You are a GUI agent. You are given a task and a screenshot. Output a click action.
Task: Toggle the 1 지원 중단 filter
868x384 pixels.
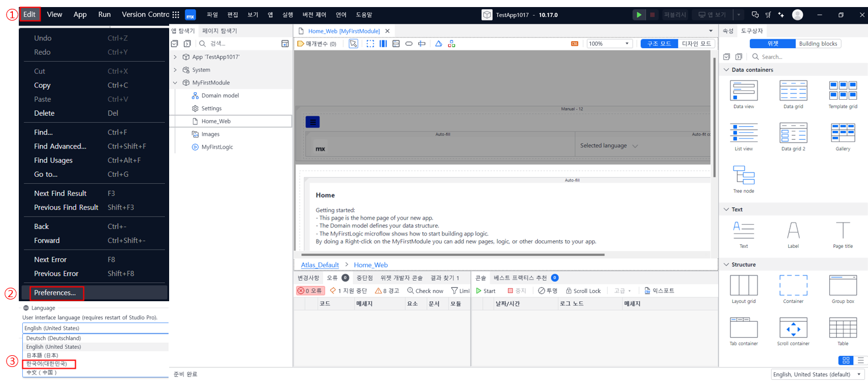pos(349,291)
